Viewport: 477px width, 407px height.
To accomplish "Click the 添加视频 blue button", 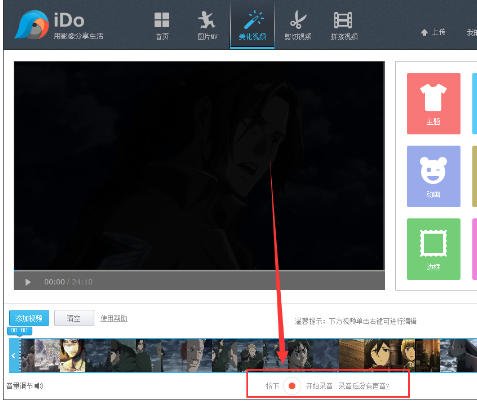I will click(29, 318).
